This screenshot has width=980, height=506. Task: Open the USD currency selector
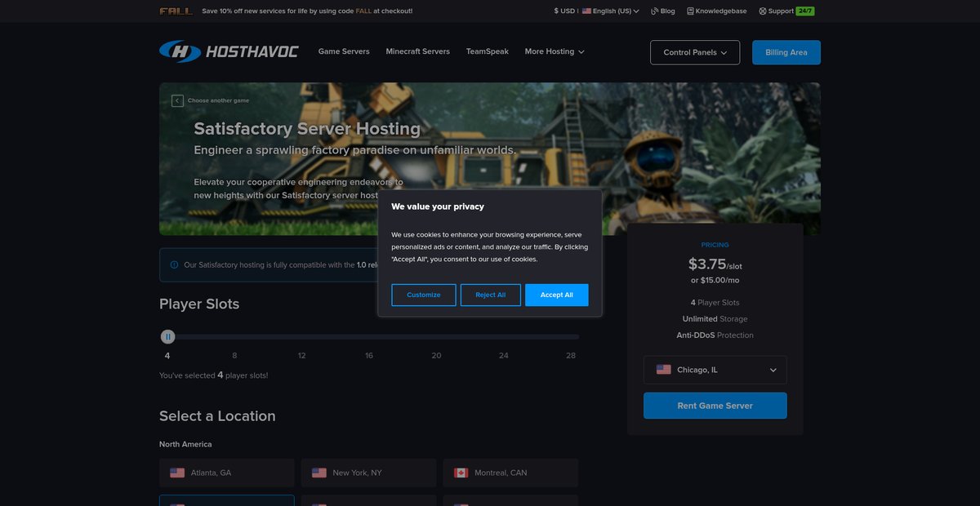(x=564, y=11)
